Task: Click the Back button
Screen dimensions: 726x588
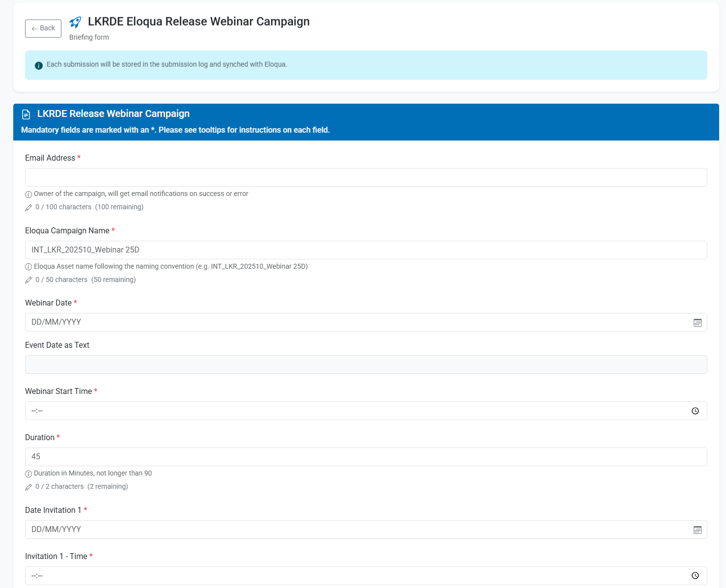Action: (43, 28)
